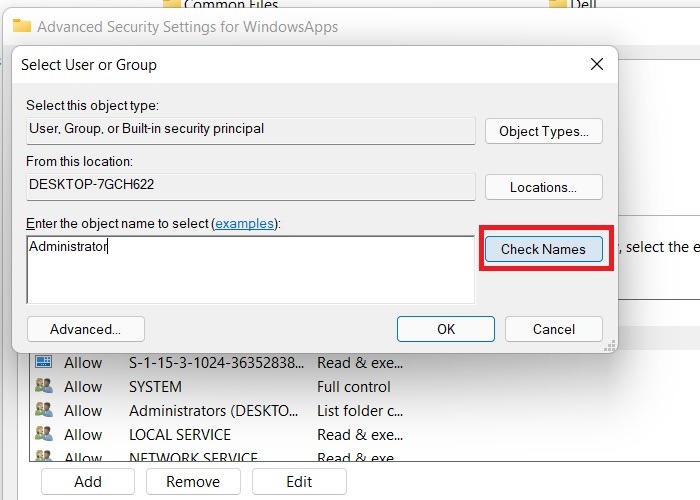This screenshot has height=500, width=700.
Task: Click the Advanced... button
Action: click(86, 329)
